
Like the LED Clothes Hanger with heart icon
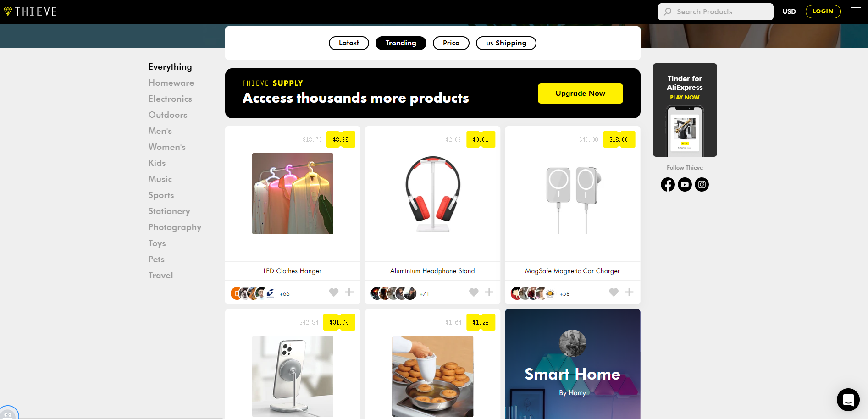tap(334, 292)
